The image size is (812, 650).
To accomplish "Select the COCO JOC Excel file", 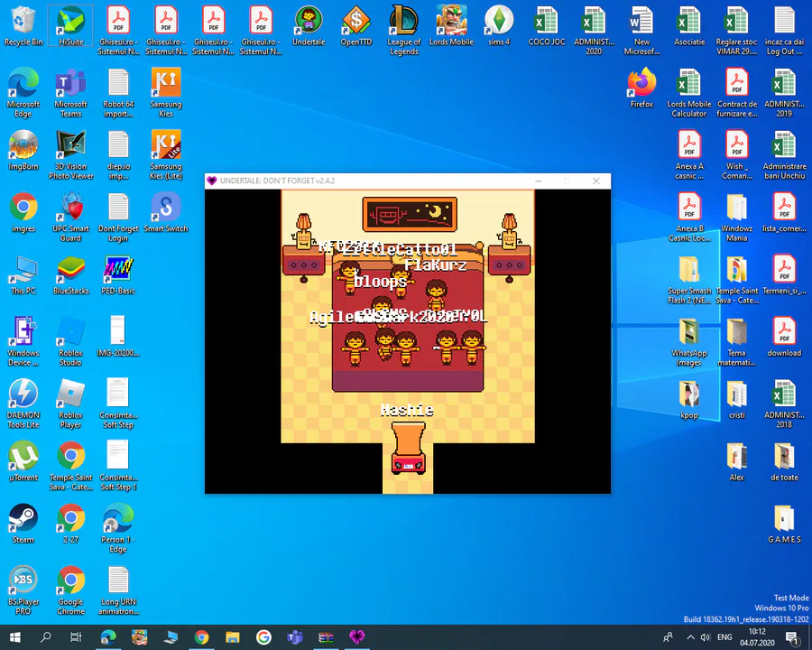I will [x=547, y=26].
